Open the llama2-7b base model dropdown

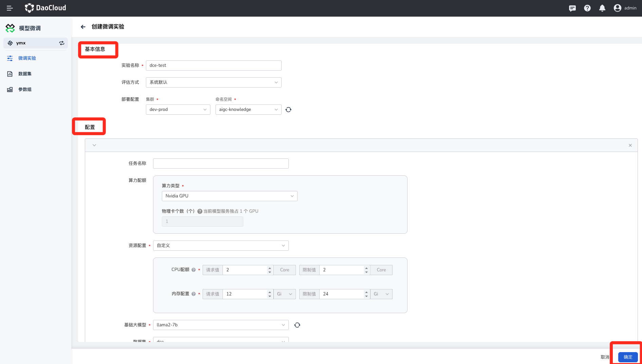tap(221, 325)
